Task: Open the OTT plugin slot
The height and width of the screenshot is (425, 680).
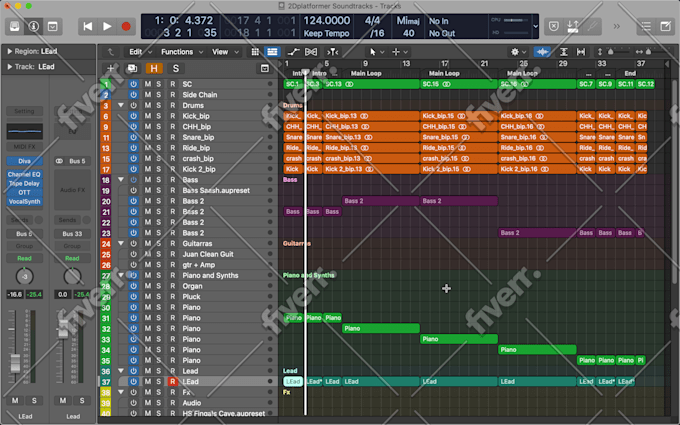Action: 25,193
